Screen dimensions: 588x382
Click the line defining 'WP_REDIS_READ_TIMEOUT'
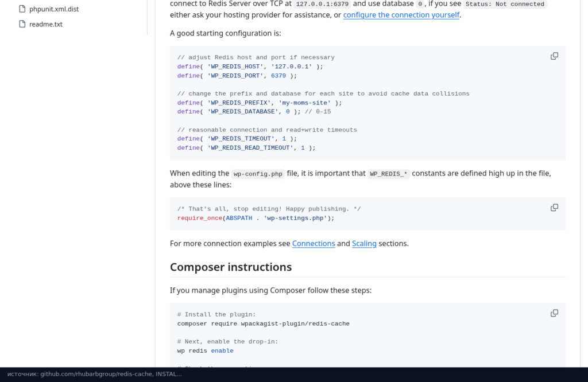(246, 148)
